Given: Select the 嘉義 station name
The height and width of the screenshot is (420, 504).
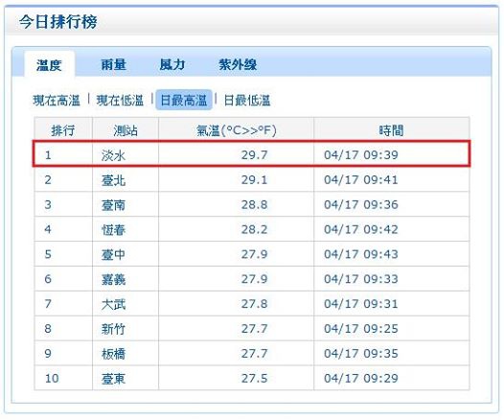Looking at the screenshot, I should (113, 279).
